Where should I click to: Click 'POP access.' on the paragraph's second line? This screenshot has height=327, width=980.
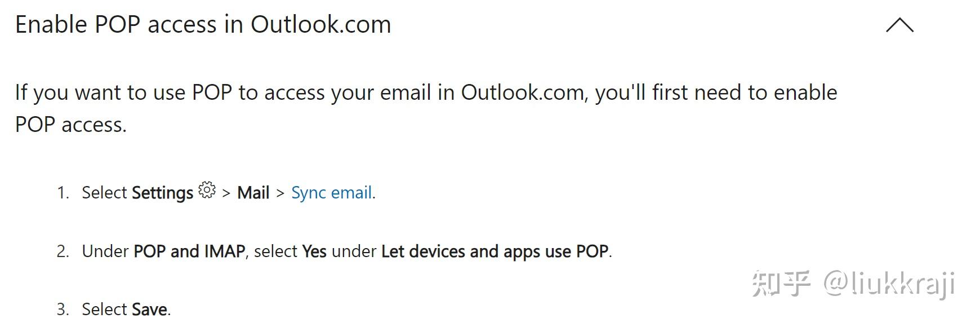coord(71,125)
